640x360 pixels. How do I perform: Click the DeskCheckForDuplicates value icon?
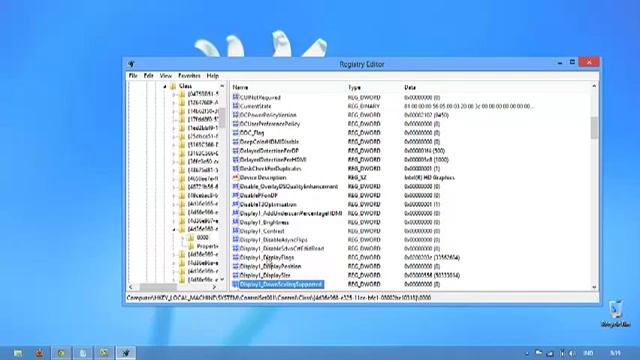coord(236,169)
